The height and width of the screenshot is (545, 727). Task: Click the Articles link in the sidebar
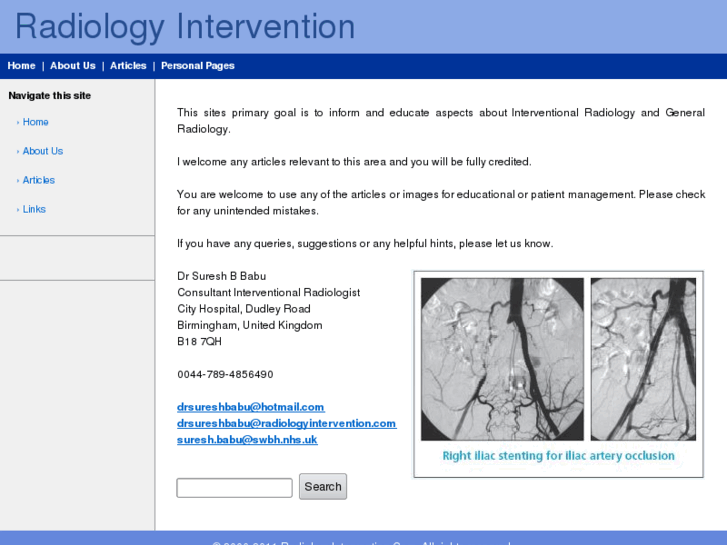[x=38, y=180]
